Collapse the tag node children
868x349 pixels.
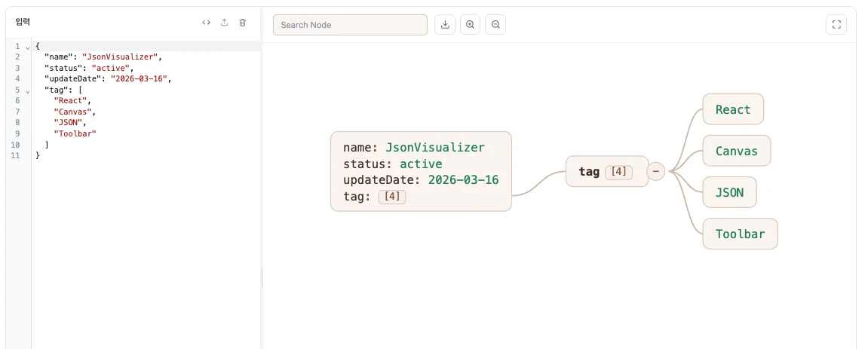click(x=656, y=171)
